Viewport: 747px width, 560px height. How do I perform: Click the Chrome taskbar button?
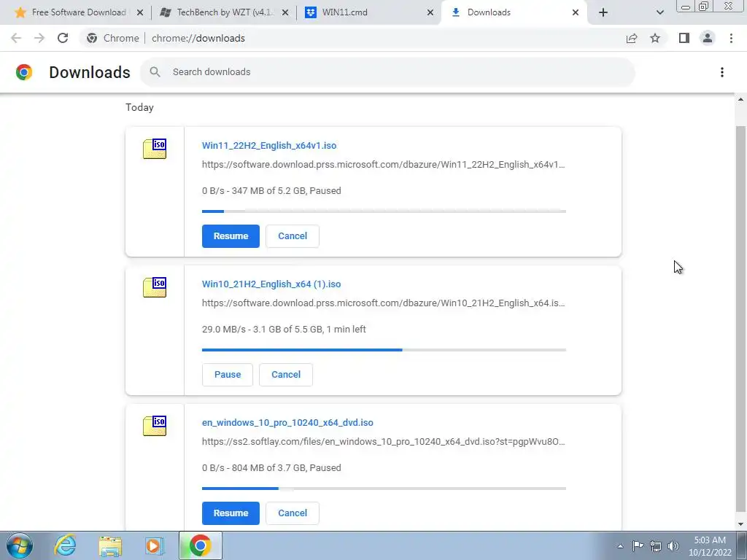tap(200, 545)
